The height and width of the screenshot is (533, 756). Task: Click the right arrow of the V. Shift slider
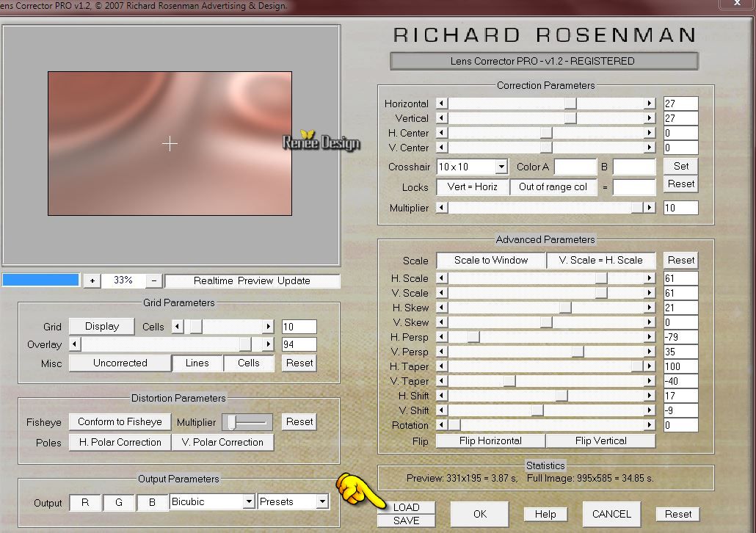click(650, 410)
